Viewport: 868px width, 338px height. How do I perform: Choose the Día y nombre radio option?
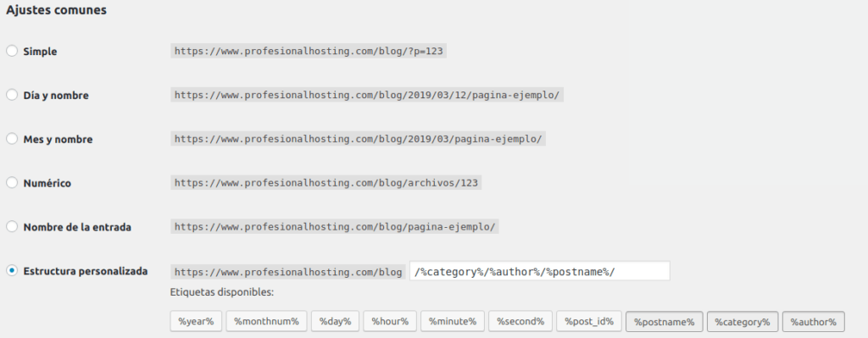tap(12, 95)
